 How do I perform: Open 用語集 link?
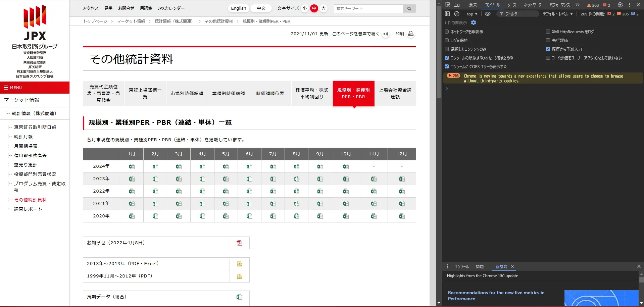pos(146,8)
